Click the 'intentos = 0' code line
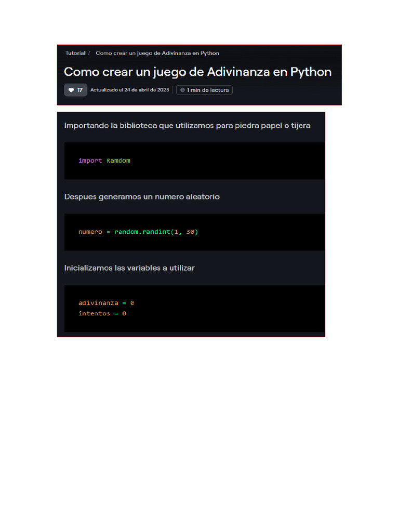The height and width of the screenshot is (532, 399). pos(102,313)
